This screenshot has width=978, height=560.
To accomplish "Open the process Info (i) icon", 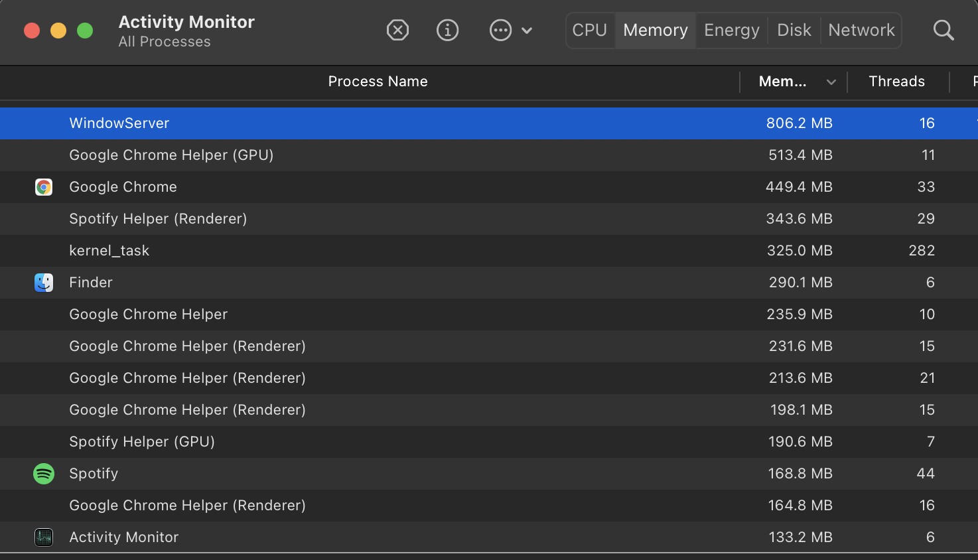I will [x=448, y=30].
